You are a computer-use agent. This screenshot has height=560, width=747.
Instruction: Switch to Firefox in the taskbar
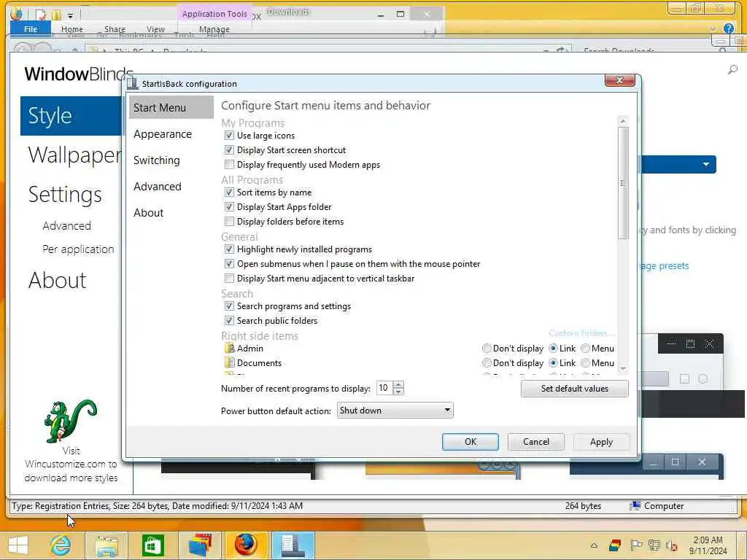point(246,545)
